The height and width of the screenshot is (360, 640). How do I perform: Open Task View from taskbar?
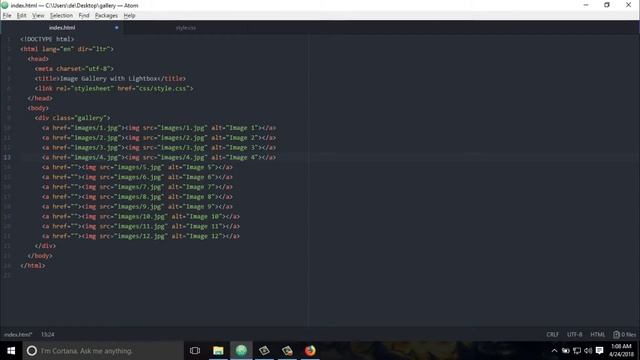coord(195,351)
